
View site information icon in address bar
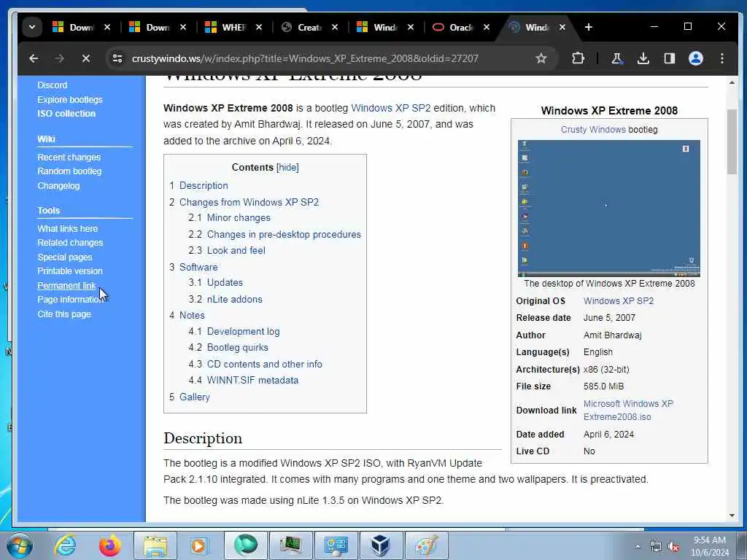click(x=117, y=58)
